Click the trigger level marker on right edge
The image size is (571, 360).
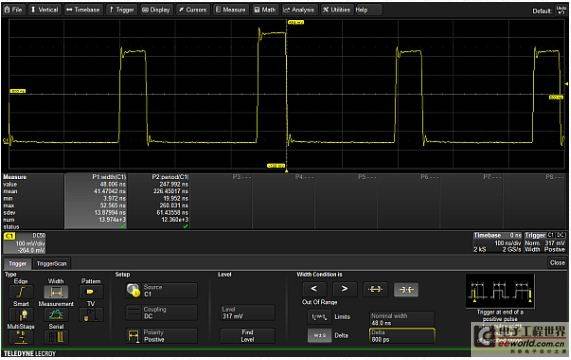[566, 84]
